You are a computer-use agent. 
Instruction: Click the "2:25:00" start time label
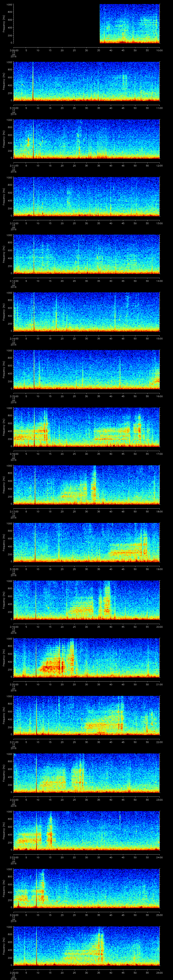click(14, 972)
